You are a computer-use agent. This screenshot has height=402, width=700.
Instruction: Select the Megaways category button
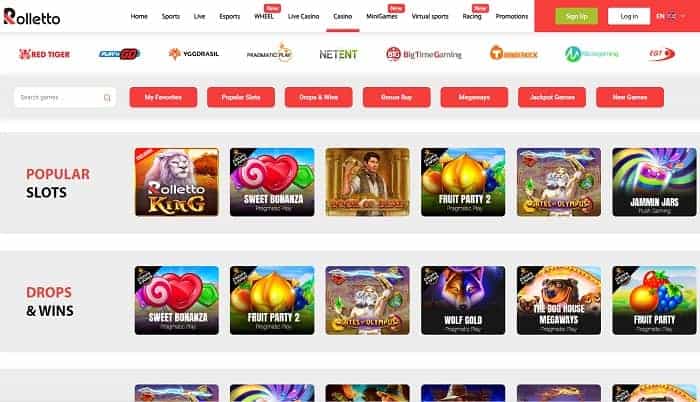pos(474,97)
